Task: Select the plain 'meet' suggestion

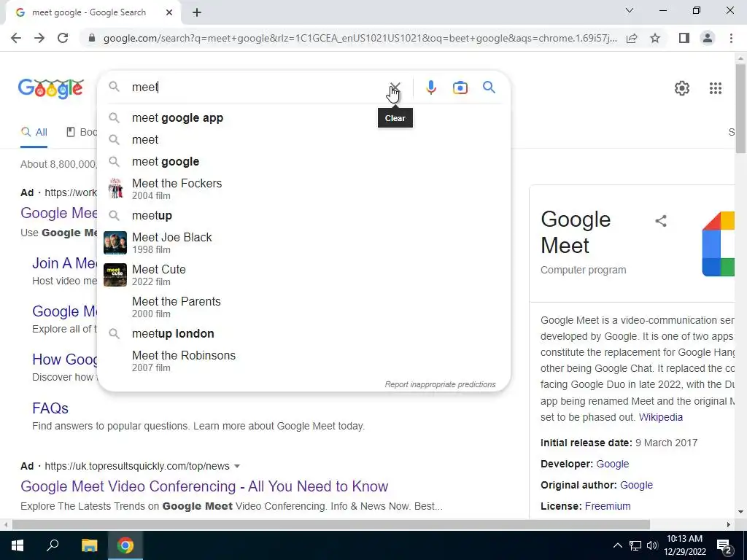Action: [303, 139]
